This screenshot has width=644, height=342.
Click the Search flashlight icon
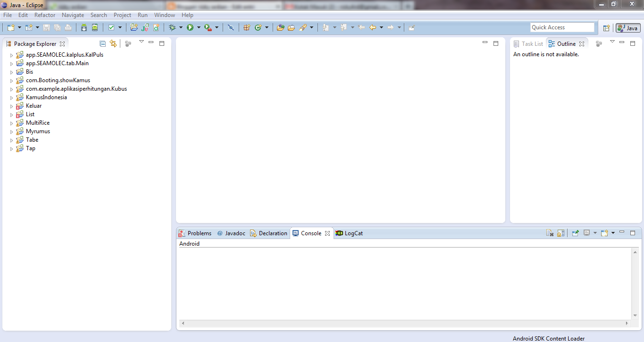coord(303,28)
